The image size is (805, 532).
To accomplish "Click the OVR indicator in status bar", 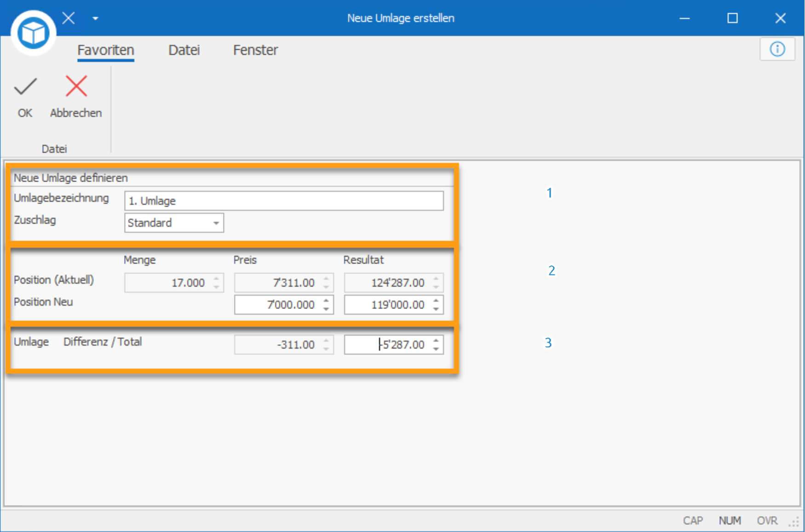I will [767, 521].
